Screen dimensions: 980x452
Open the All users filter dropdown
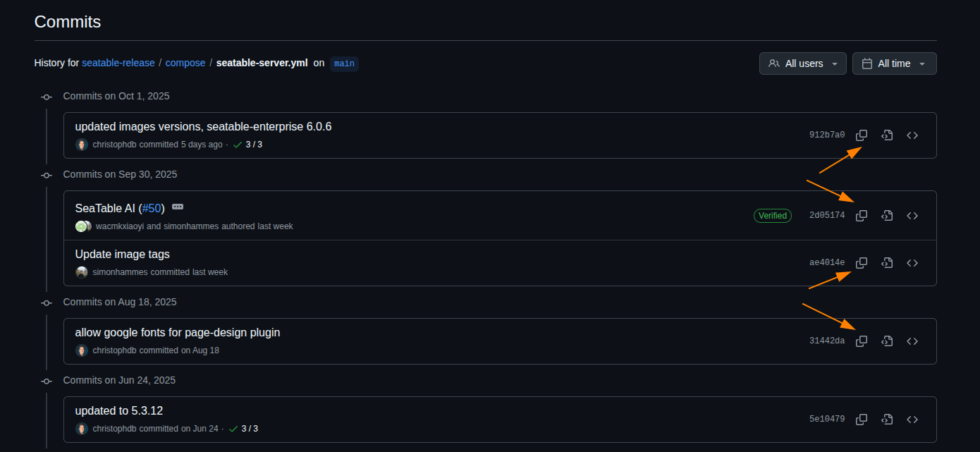click(x=802, y=63)
